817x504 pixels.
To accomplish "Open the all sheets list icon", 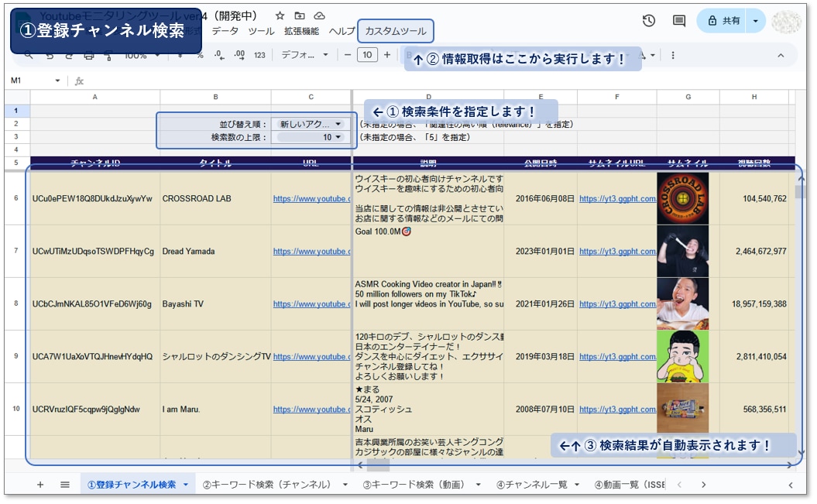I will [x=64, y=485].
